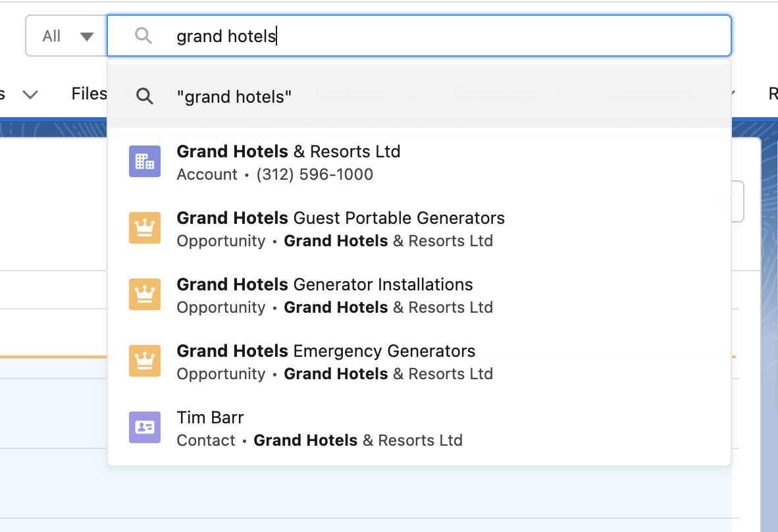Open Grand Hotels Guest Portable Generators opportunity
Image resolution: width=778 pixels, height=532 pixels.
coord(340,219)
